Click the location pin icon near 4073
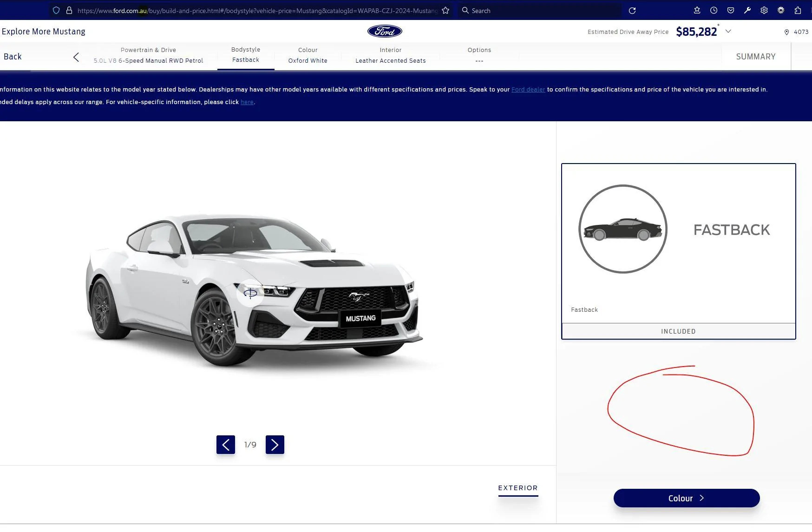The width and height of the screenshot is (812, 532). click(x=786, y=32)
